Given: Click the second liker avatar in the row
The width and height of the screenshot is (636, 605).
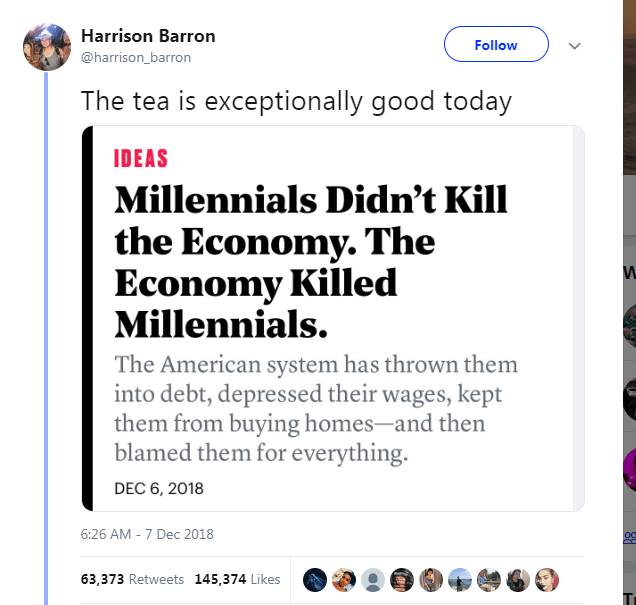Looking at the screenshot, I should point(343,579).
